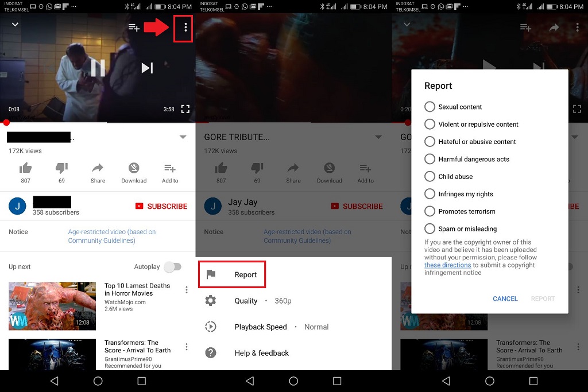Tap the add-to-queue icon in player

[x=133, y=27]
